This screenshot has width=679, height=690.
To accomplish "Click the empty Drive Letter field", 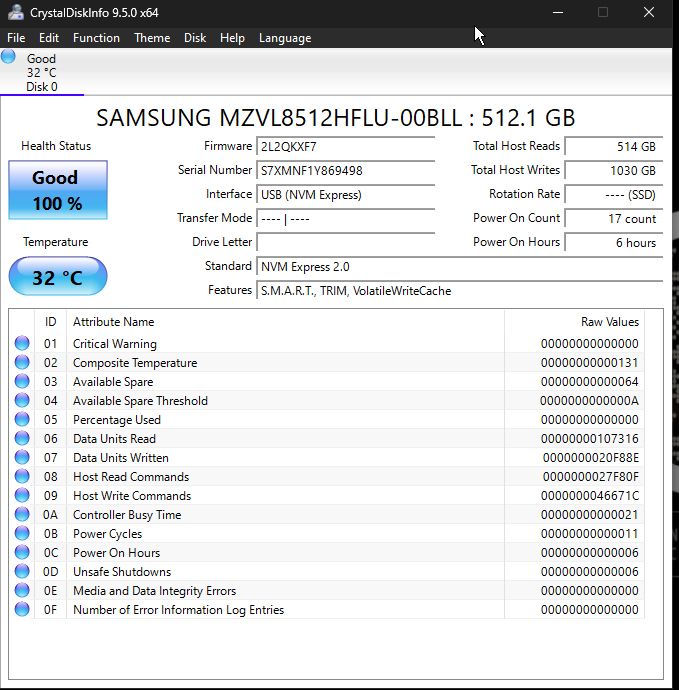I will coord(346,242).
